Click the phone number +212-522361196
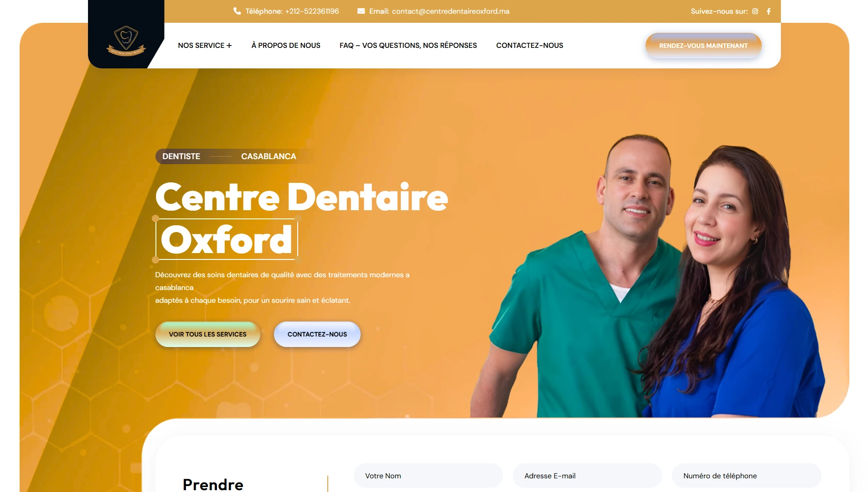Viewport: 868px width, 492px height. point(312,11)
